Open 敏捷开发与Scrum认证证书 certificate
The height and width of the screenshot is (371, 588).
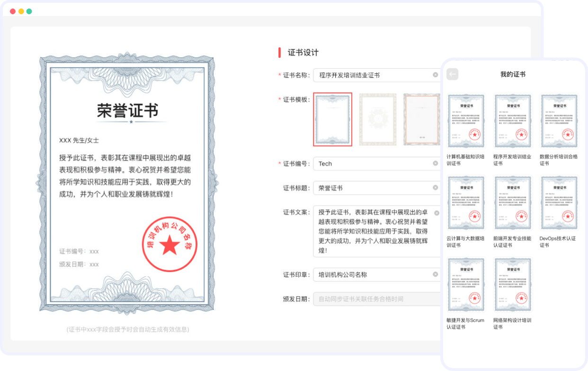tap(466, 285)
